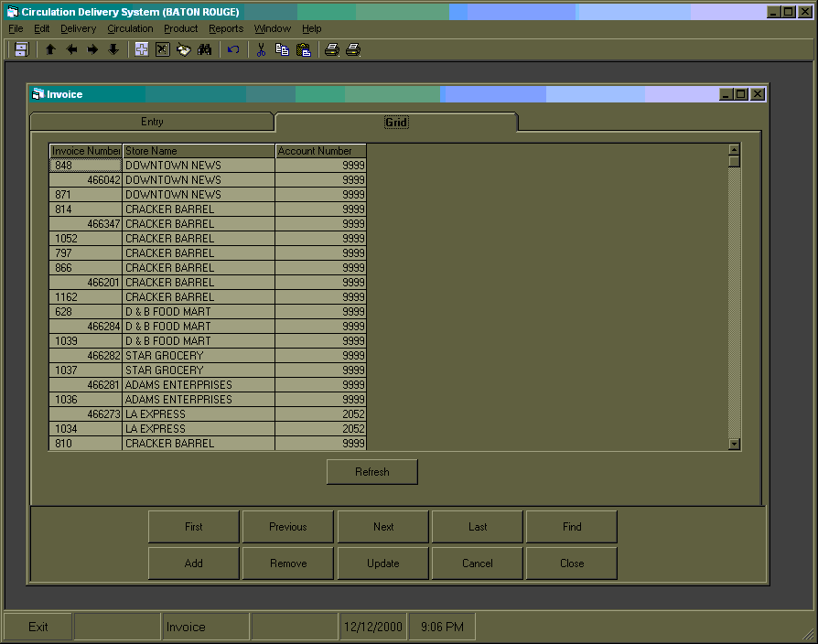Click the Add button

(x=194, y=563)
